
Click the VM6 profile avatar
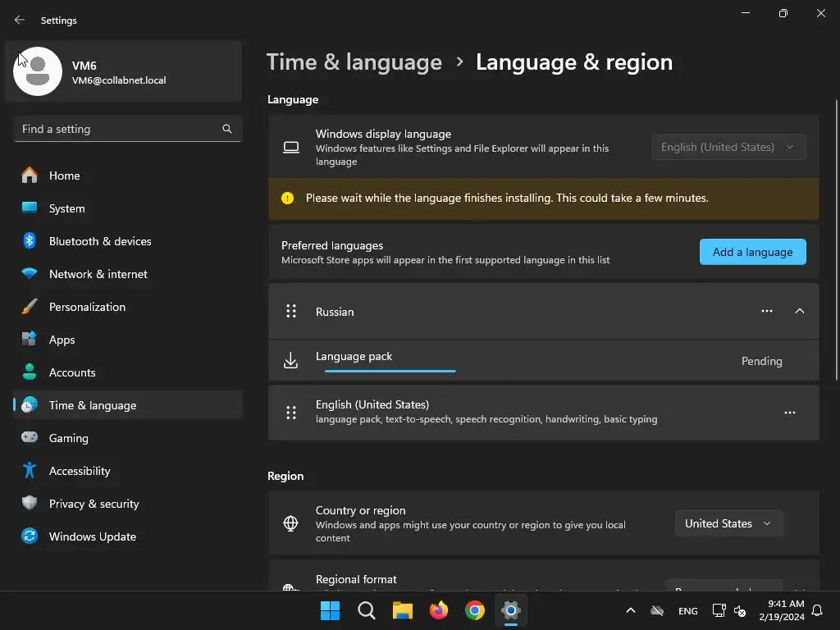(x=38, y=71)
